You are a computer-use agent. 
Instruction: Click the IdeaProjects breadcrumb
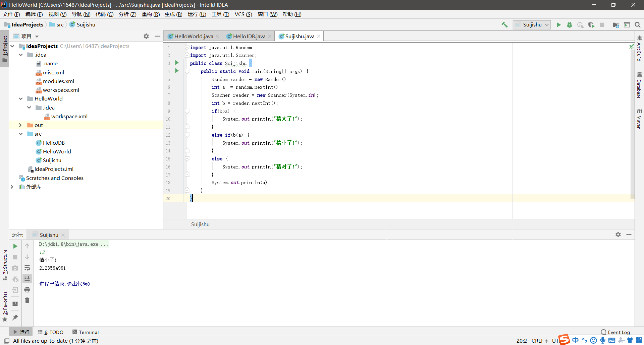coord(24,24)
